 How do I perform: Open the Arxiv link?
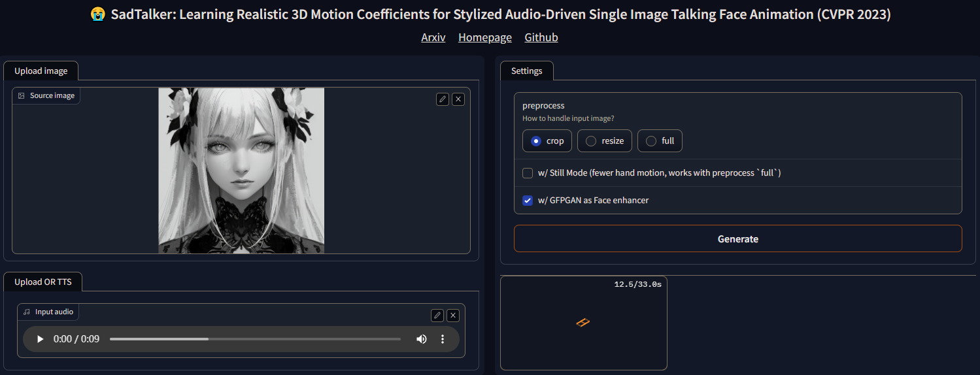[x=433, y=37]
